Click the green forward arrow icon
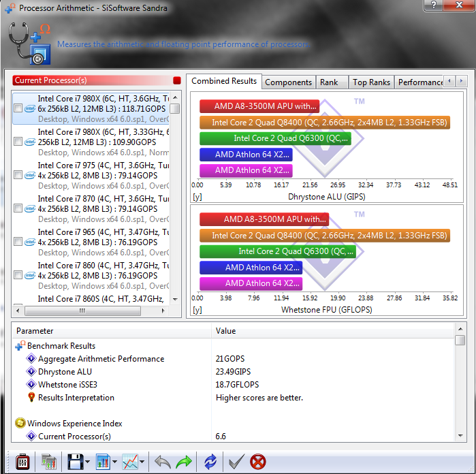Image resolution: width=476 pixels, height=474 pixels. point(184,462)
